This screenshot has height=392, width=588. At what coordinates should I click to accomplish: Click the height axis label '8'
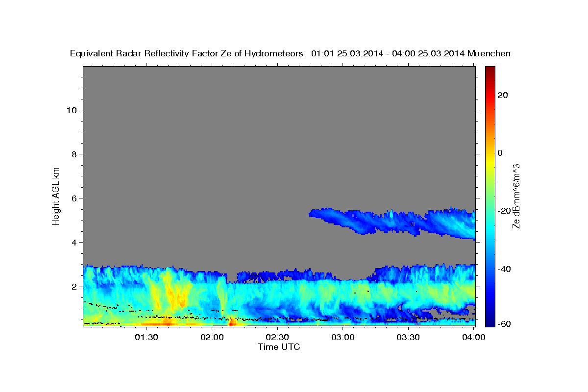[x=73, y=154]
